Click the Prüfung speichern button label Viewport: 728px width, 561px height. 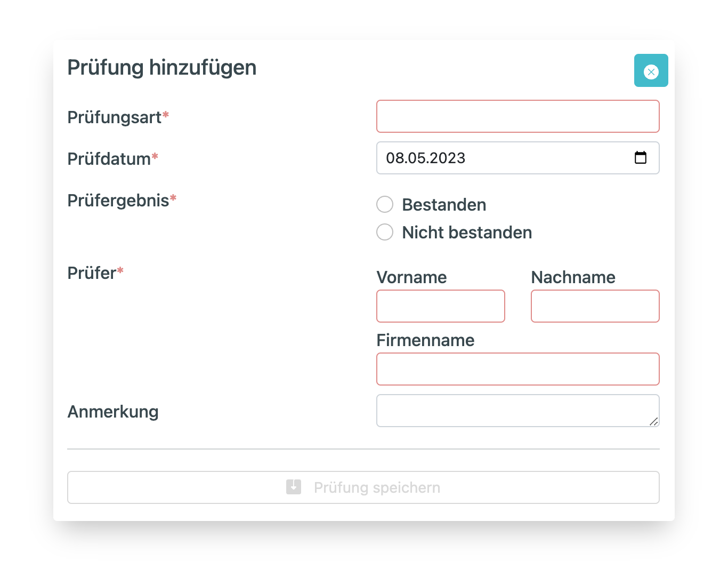(x=377, y=487)
